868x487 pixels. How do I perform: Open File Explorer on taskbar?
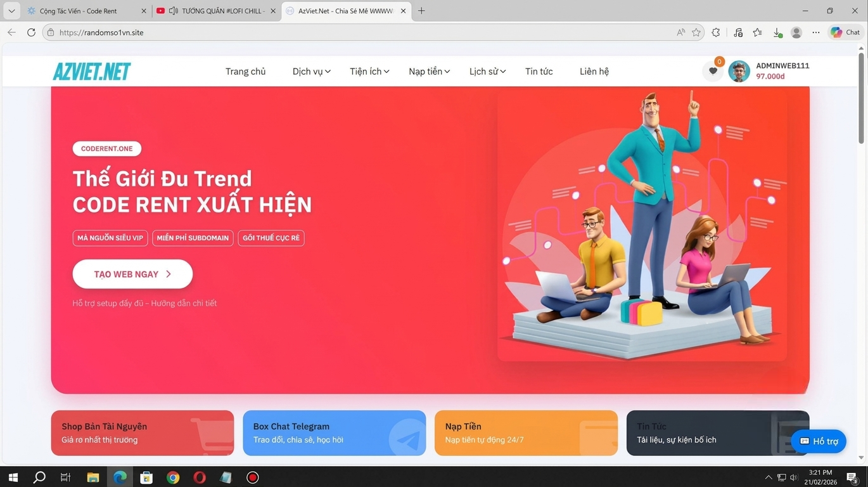(x=93, y=477)
